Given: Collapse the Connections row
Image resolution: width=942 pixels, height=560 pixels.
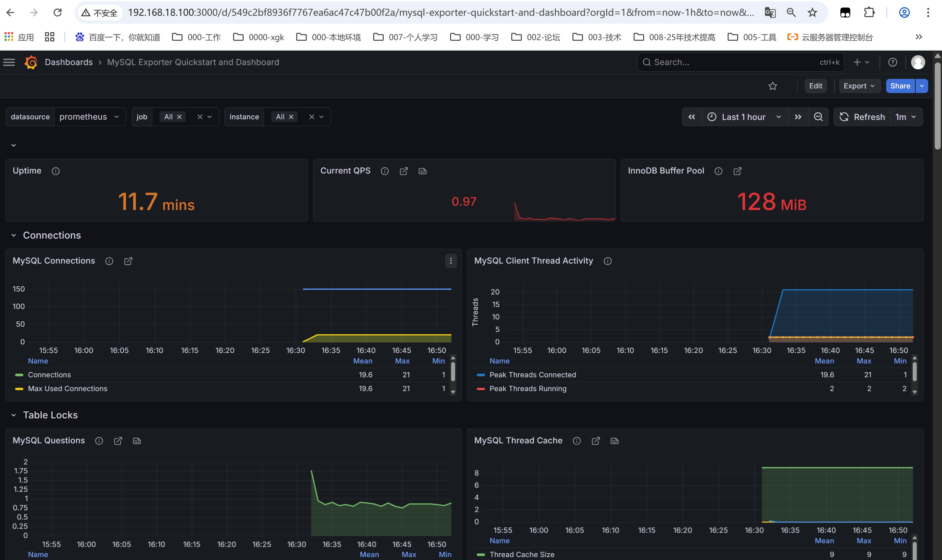Looking at the screenshot, I should pos(13,236).
